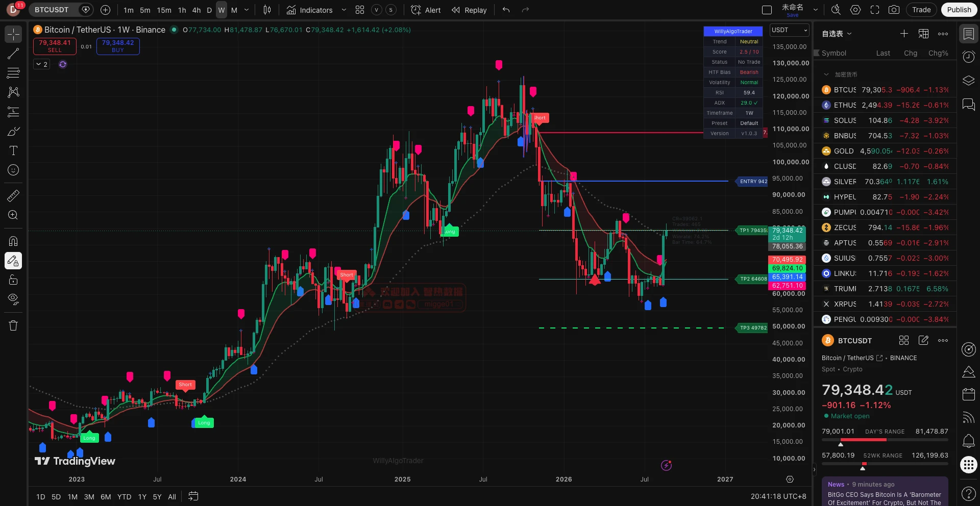Collapse the indicator legend showing 2
The image size is (980, 506).
point(42,64)
